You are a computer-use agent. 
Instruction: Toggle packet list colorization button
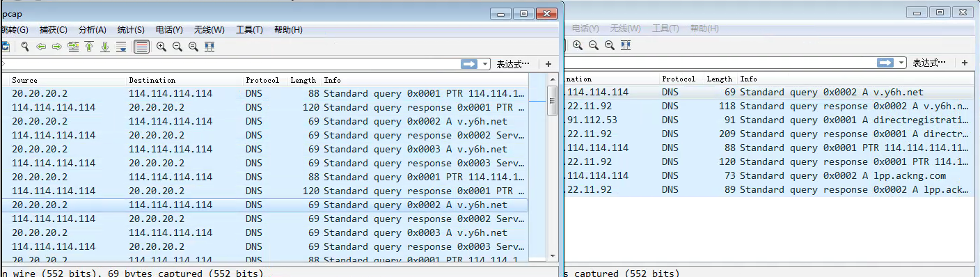pyautogui.click(x=141, y=47)
